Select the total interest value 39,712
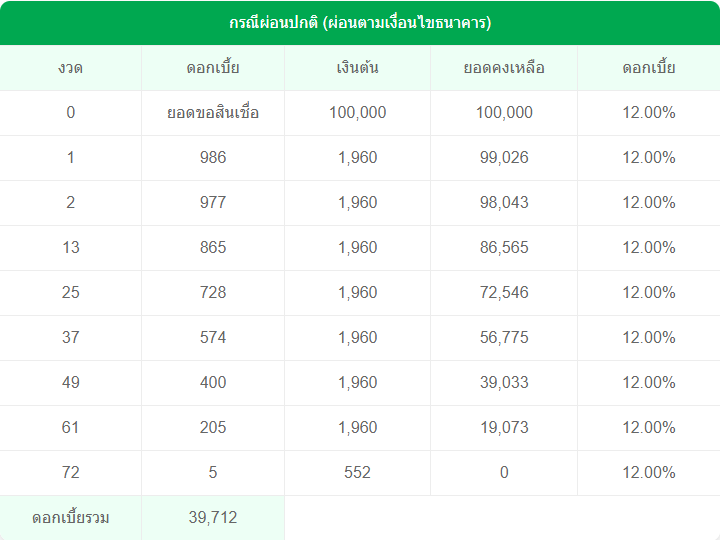This screenshot has width=720, height=540. point(213,518)
